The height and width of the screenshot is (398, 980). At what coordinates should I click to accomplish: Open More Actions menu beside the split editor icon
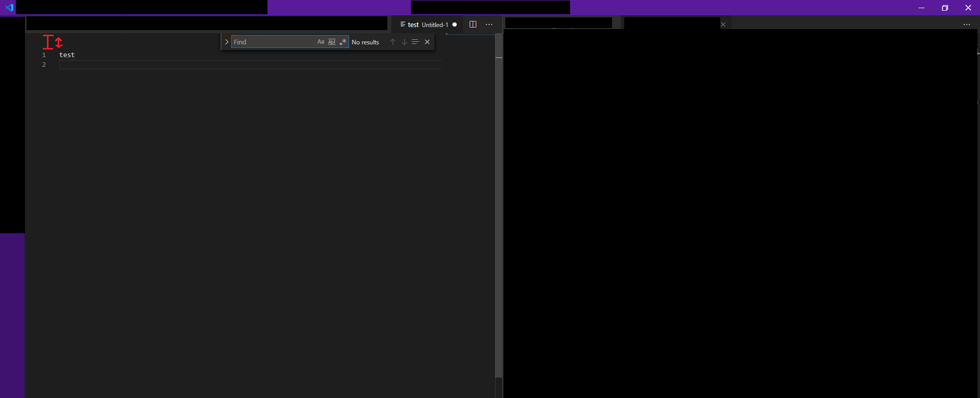pyautogui.click(x=489, y=24)
